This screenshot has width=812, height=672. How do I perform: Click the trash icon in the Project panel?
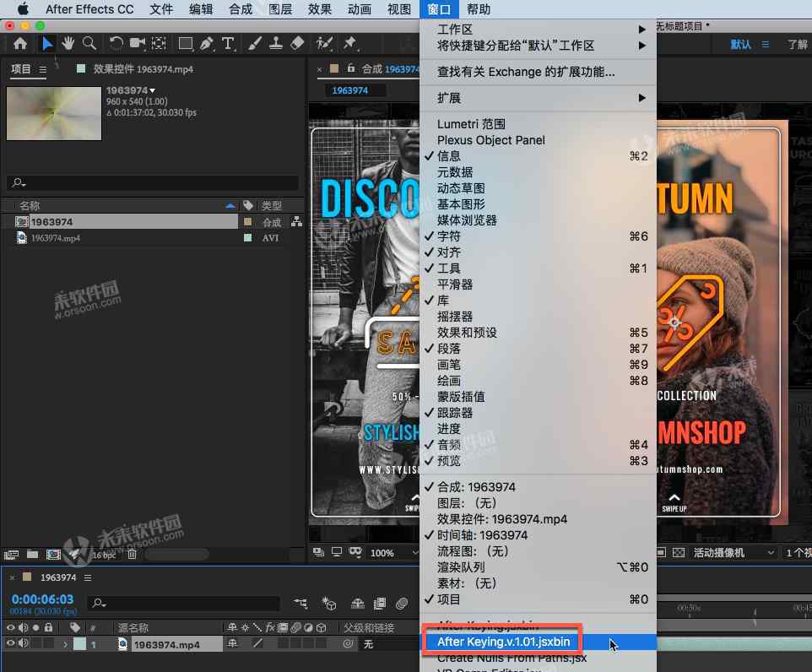tap(132, 555)
